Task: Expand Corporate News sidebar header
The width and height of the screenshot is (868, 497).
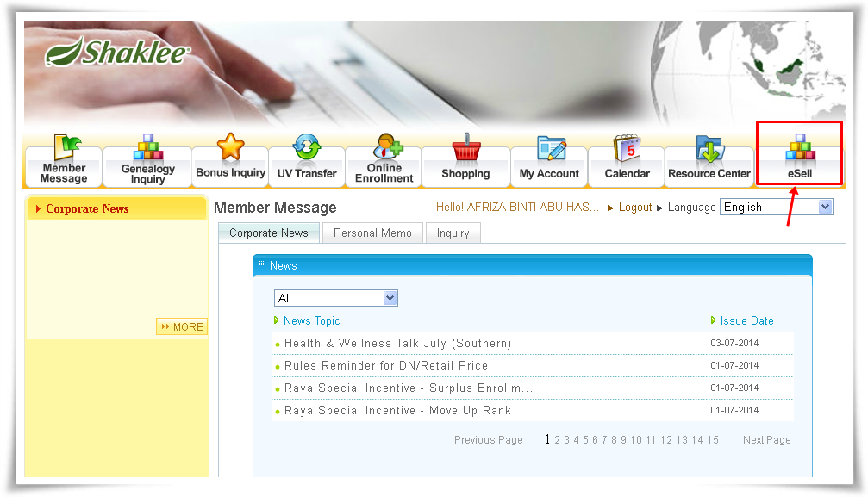Action: [x=117, y=208]
